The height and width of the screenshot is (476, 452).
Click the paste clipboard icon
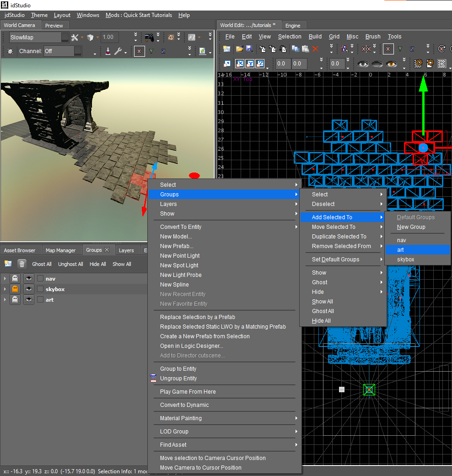(x=306, y=49)
